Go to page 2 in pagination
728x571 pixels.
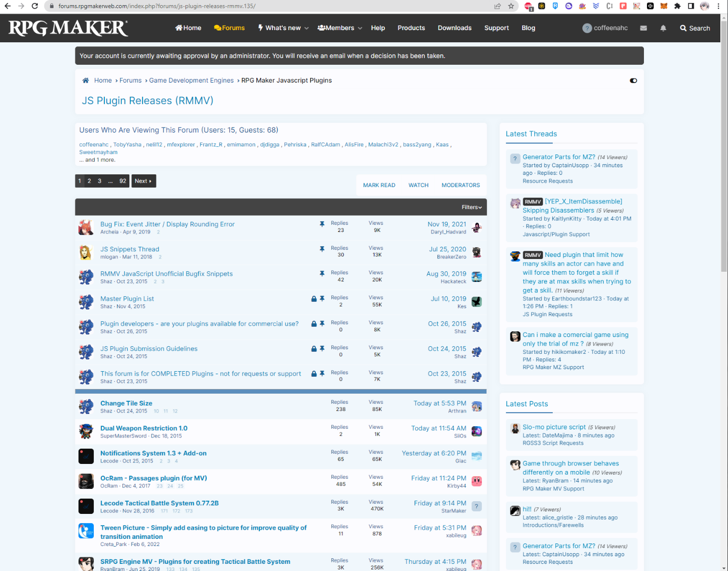89,181
